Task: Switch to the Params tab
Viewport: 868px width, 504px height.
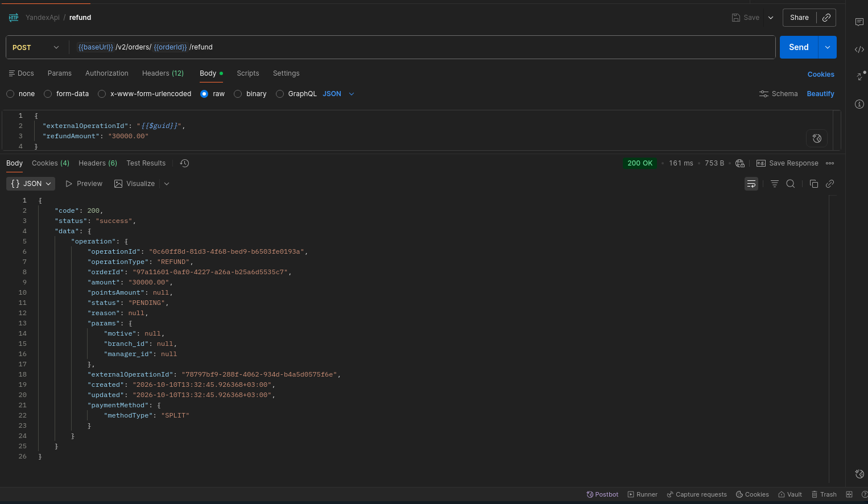Action: coord(60,73)
